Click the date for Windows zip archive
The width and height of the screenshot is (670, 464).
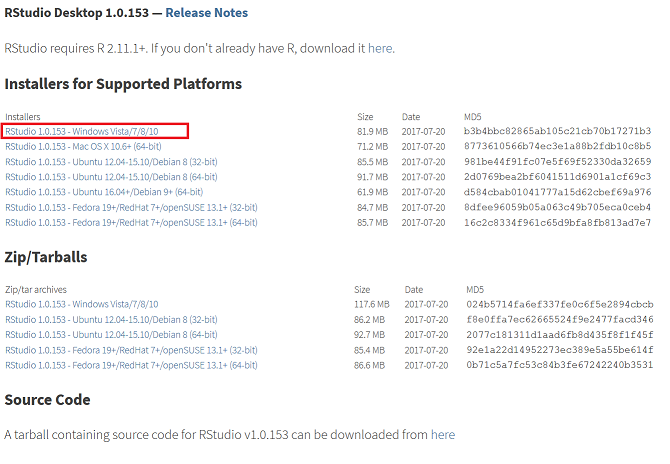coord(426,304)
